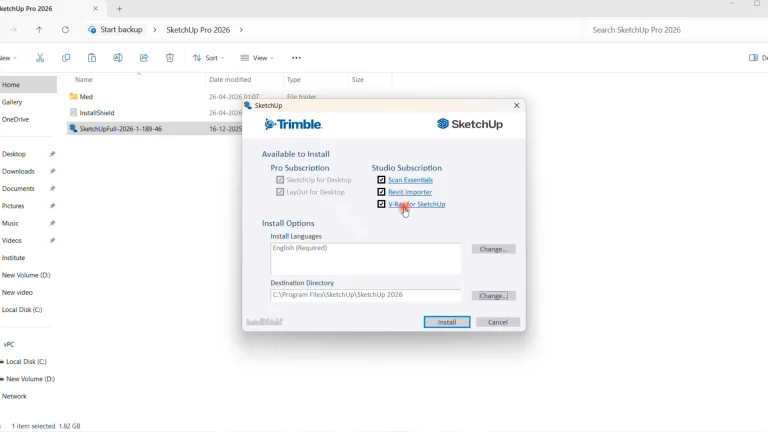Viewport: 768px width, 432px height.
Task: Expand chevron after Start backup breadcrumb
Action: pyautogui.click(x=154, y=30)
